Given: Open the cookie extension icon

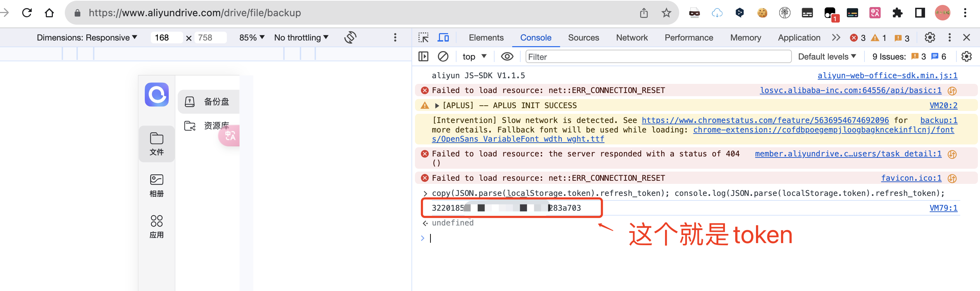Looking at the screenshot, I should coord(762,13).
